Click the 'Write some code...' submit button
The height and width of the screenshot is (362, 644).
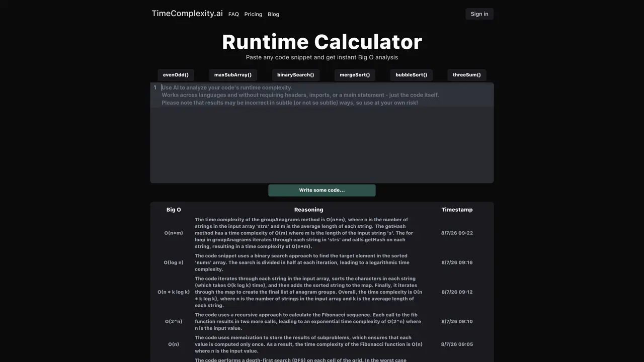tap(322, 190)
